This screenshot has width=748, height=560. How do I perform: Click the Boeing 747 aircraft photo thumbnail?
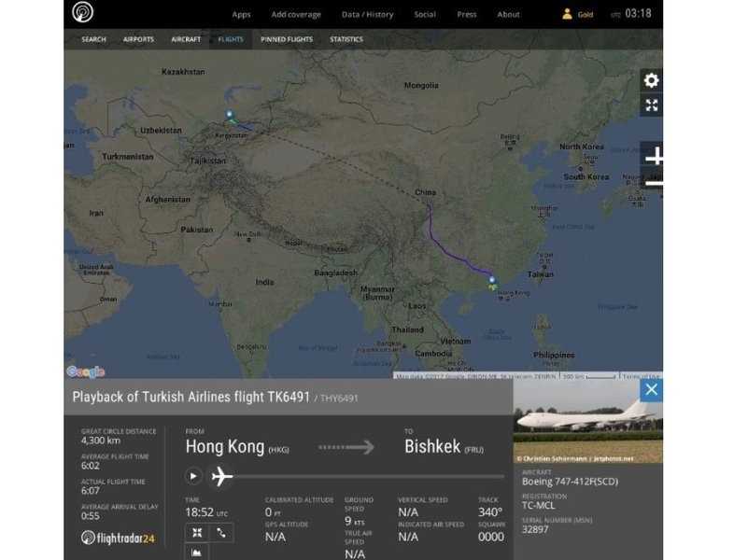(x=587, y=420)
